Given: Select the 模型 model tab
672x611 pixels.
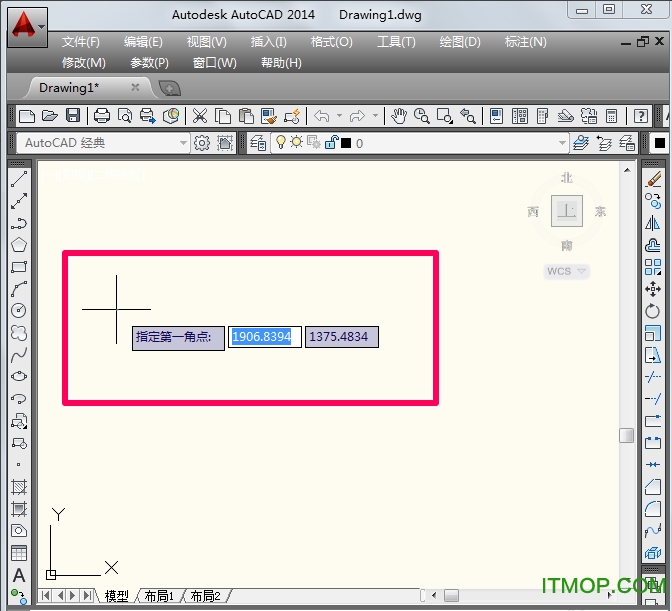Looking at the screenshot, I should tap(117, 596).
